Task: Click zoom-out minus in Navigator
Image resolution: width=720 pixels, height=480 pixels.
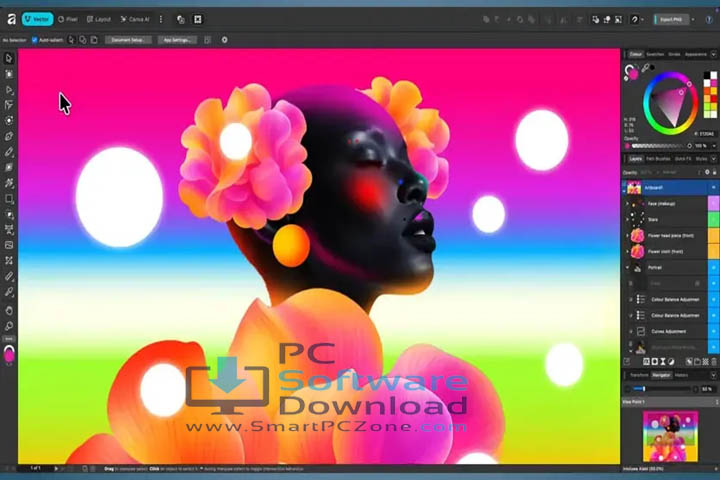Action: coord(628,389)
